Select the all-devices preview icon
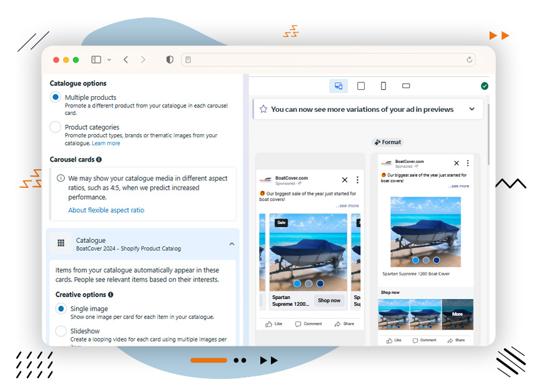537x392 pixels. click(338, 86)
